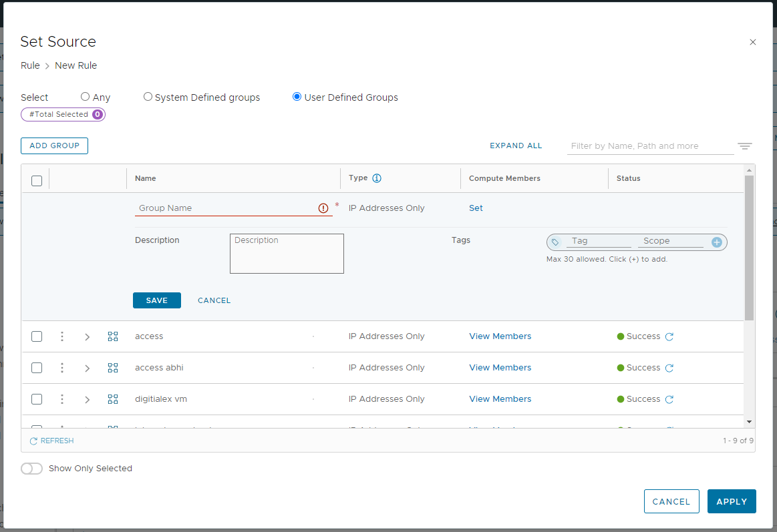Screen dimensions: 777x532
Task: Toggle Show Only Selected switch
Action: click(x=31, y=469)
